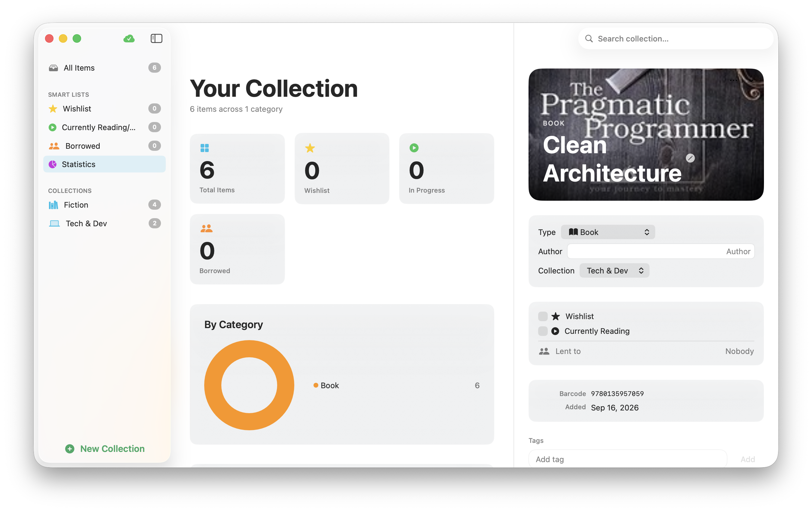The image size is (812, 512).
Task: Open the Type dropdown showing Book
Action: click(x=608, y=232)
